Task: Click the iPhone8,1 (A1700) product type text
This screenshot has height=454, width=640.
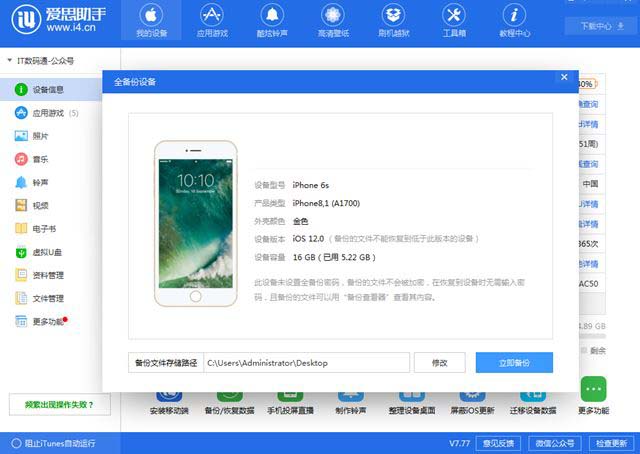Action: [326, 203]
